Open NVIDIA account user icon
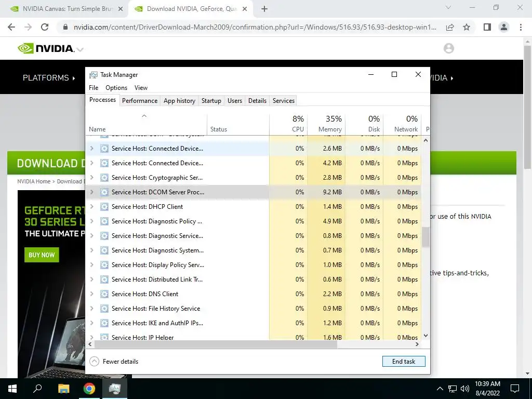532x399 pixels. (x=448, y=48)
